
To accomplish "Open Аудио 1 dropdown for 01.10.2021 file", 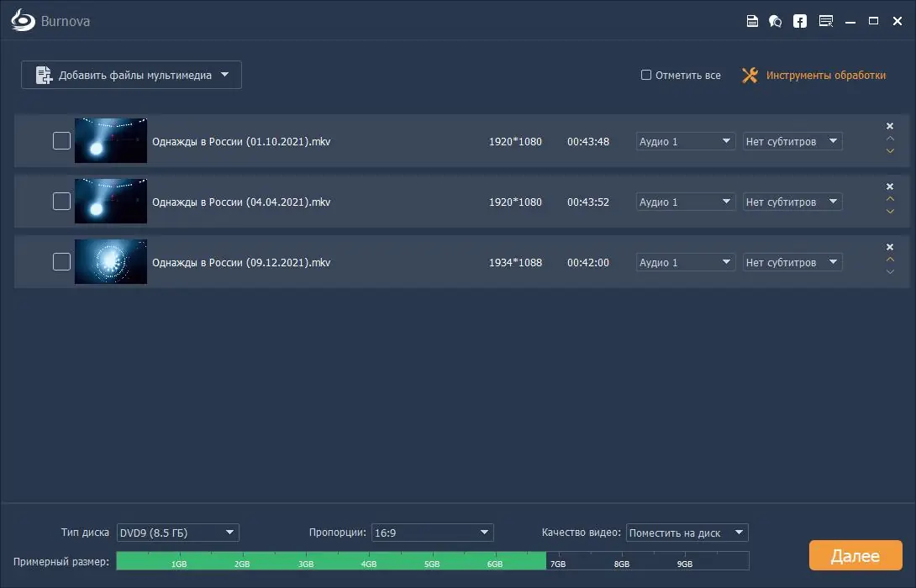I will click(685, 141).
